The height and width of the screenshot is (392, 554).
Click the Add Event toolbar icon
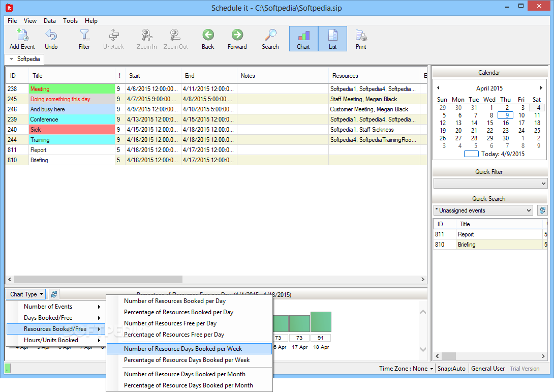point(22,39)
